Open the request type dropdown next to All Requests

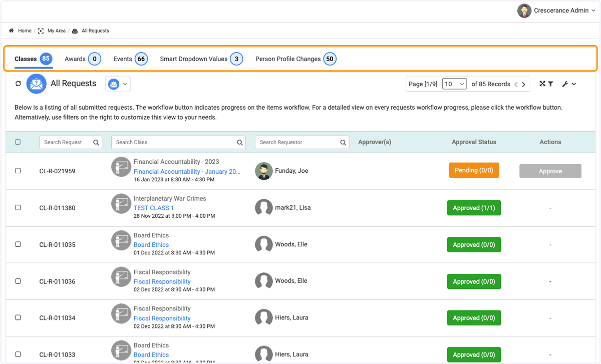(118, 84)
